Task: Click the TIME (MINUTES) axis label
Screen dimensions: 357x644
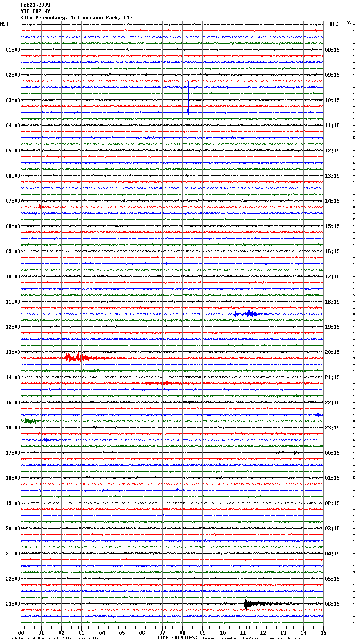Action: 177,638
